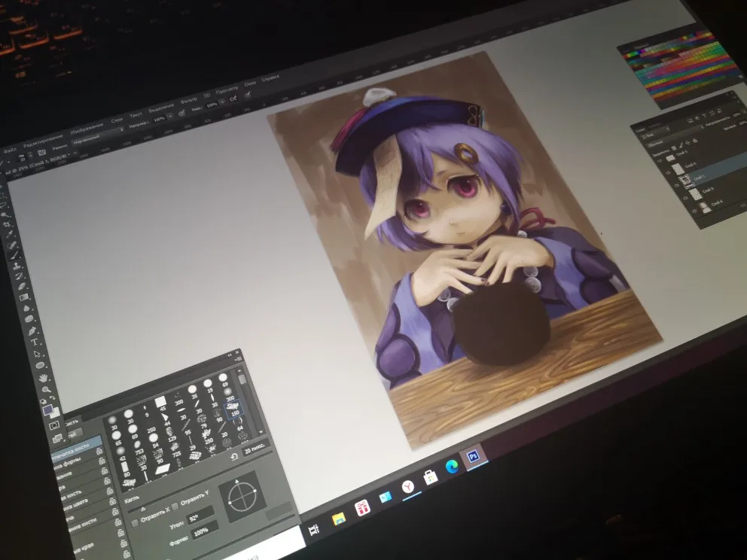This screenshot has height=560, width=747.
Task: Toggle visibility eye of Слой 5
Action: 660,160
